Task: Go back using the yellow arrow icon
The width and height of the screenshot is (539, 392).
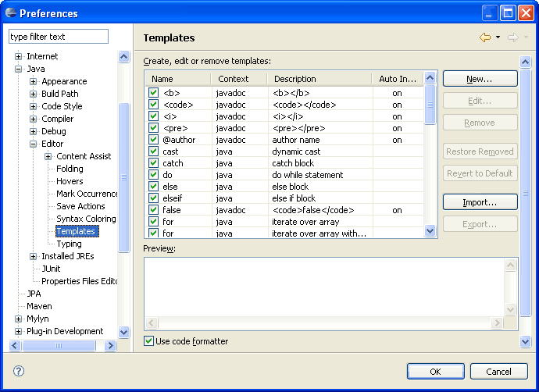Action: (x=485, y=37)
